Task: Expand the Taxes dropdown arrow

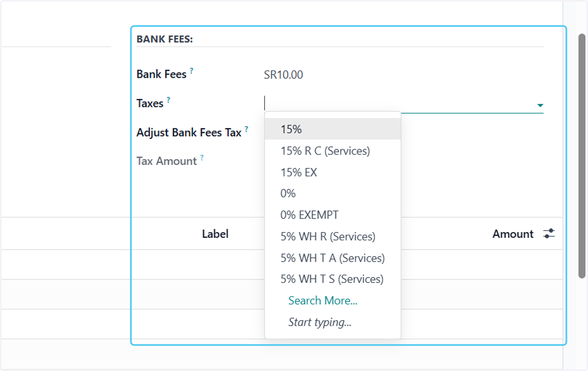Action: click(540, 105)
